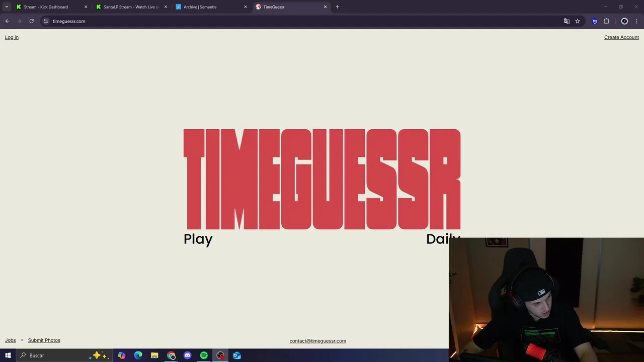
Task: Open File Explorer from taskbar
Action: click(154, 355)
